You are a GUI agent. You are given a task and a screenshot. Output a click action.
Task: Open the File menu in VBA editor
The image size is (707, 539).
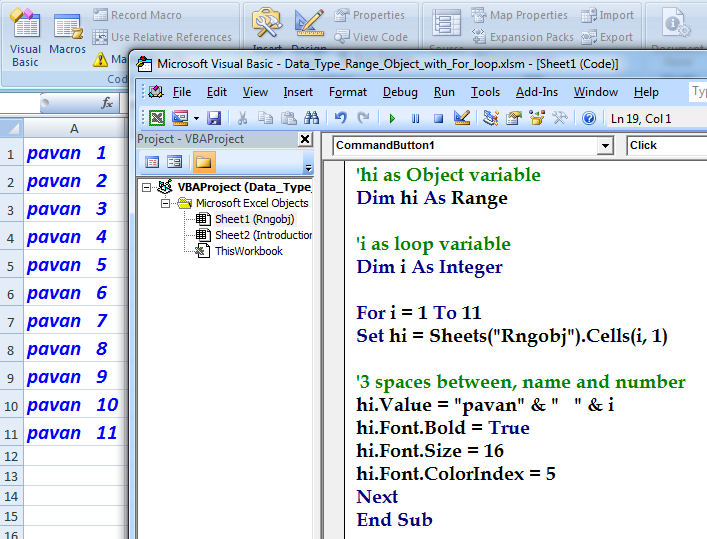182,92
